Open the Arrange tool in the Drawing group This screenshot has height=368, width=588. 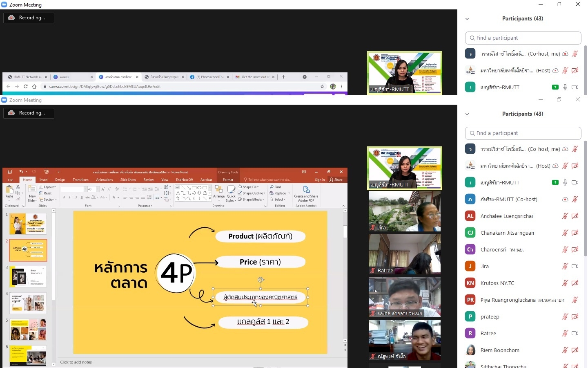point(219,193)
